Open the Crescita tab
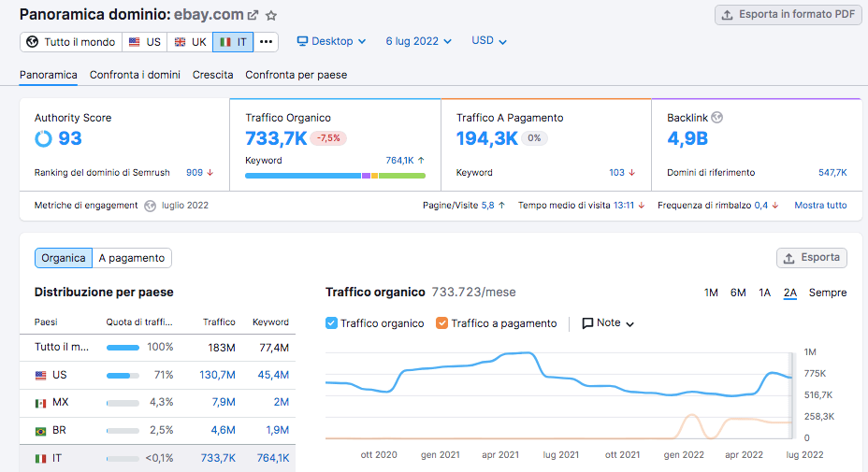This screenshot has height=472, width=868. click(x=212, y=75)
